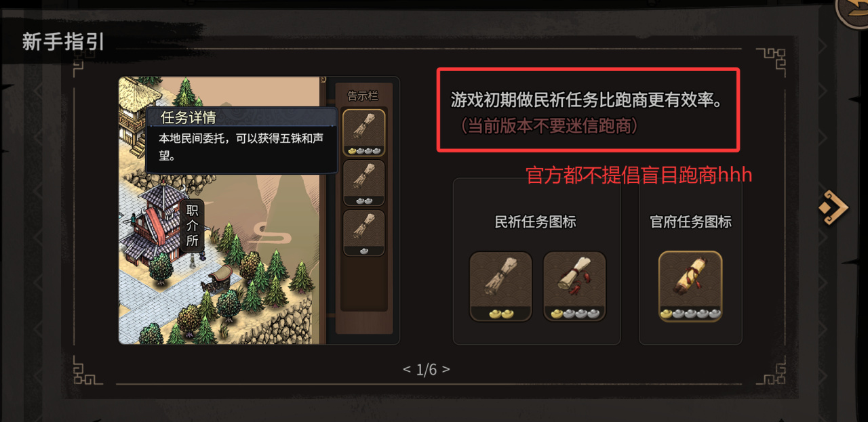This screenshot has height=422, width=868.
Task: Select the second task scroll in 告示栏
Action: [x=364, y=183]
